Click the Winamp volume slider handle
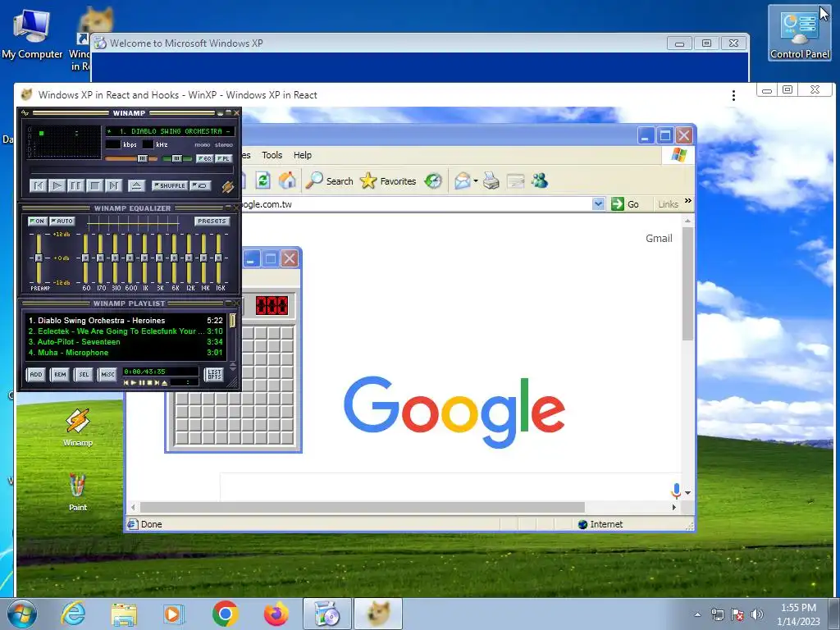The height and width of the screenshot is (630, 840). coord(142,158)
